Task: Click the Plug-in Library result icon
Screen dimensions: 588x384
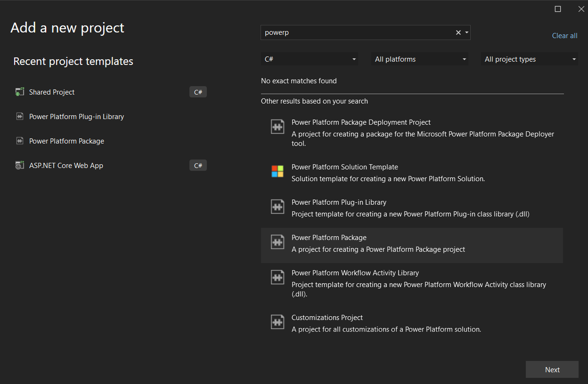Action: click(278, 207)
